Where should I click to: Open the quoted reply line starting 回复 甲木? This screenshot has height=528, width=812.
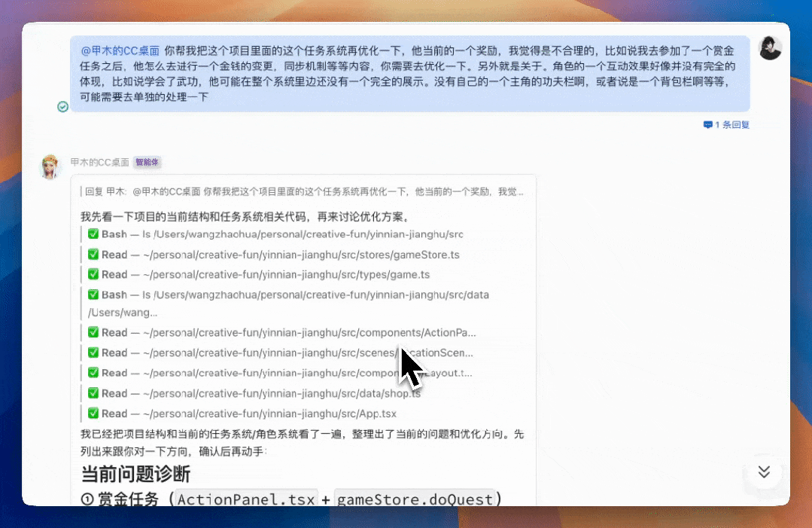coord(303,192)
